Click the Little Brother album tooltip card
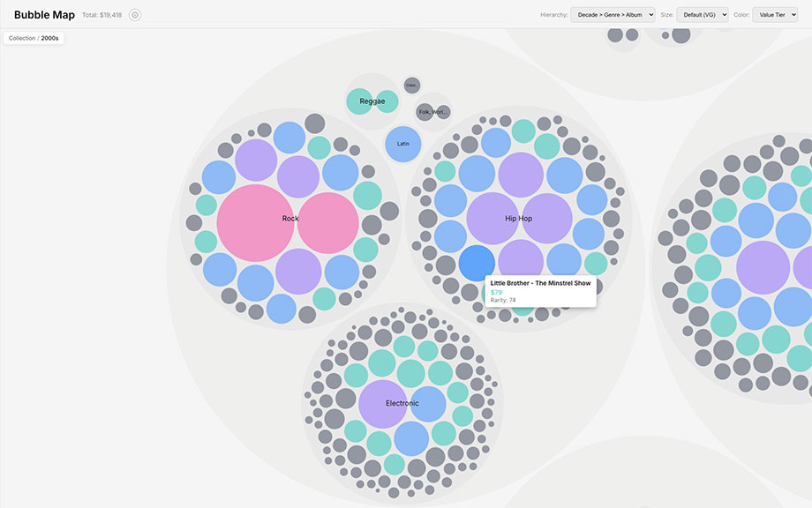The image size is (812, 508). coord(540,291)
